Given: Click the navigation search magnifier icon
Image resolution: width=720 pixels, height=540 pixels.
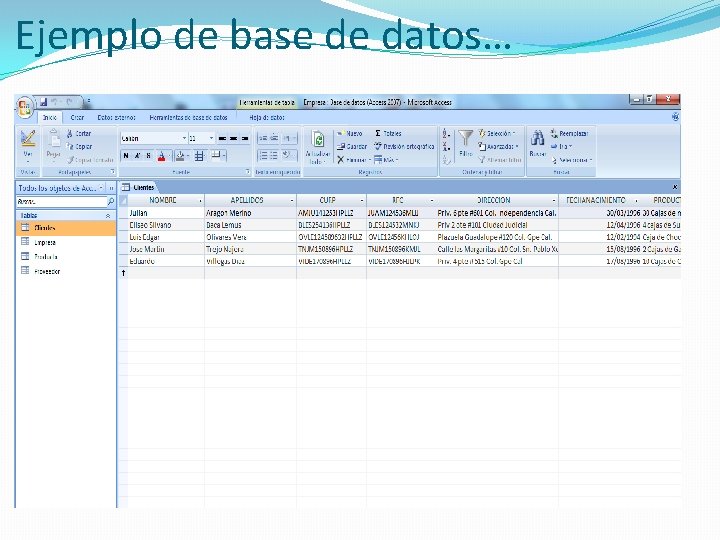Looking at the screenshot, I should coord(111,202).
